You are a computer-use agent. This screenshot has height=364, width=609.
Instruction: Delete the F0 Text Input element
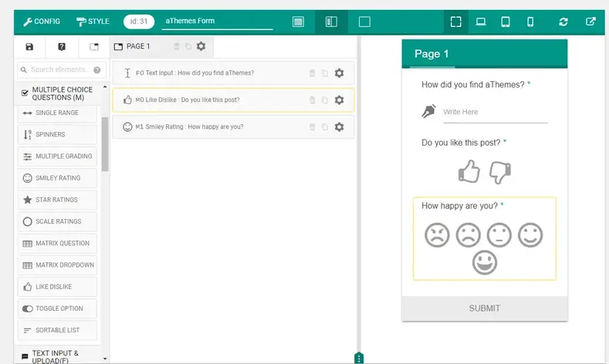pyautogui.click(x=312, y=73)
